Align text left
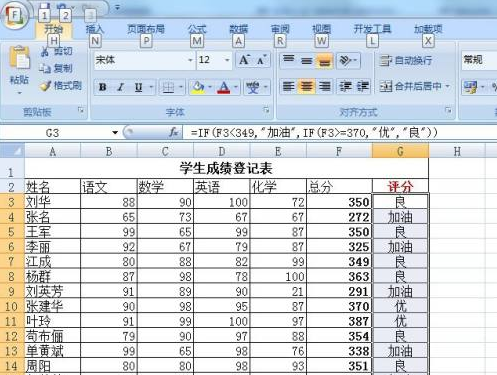 289,87
